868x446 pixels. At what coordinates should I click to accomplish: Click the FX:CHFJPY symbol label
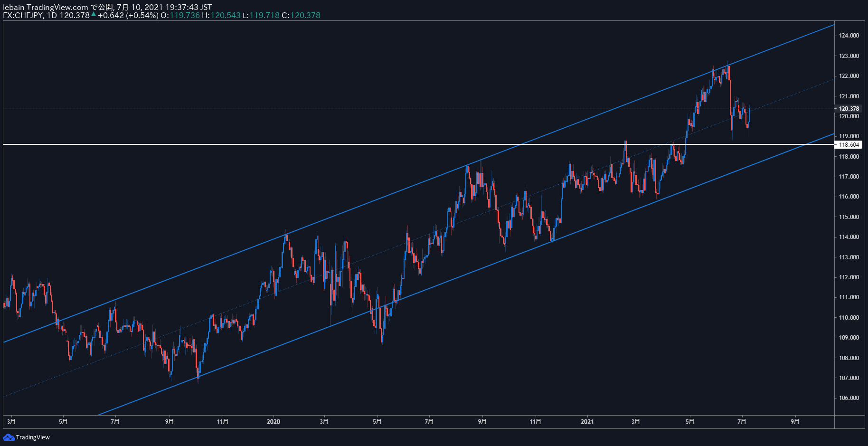coord(23,15)
